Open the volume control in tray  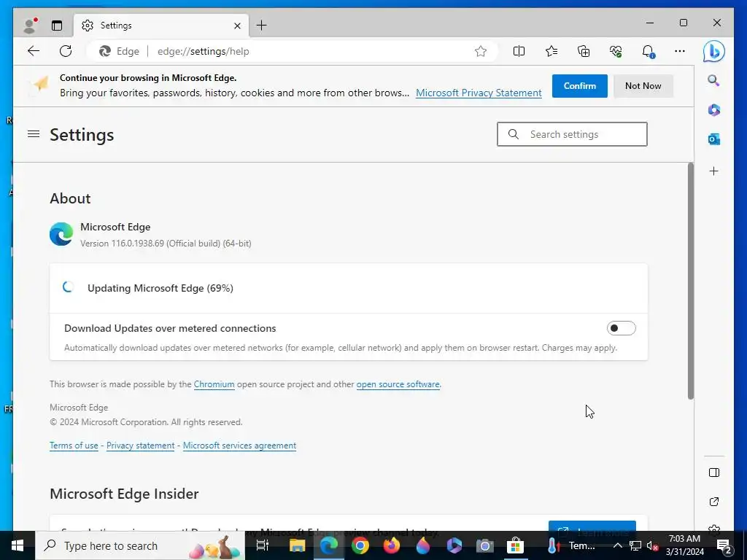652,546
